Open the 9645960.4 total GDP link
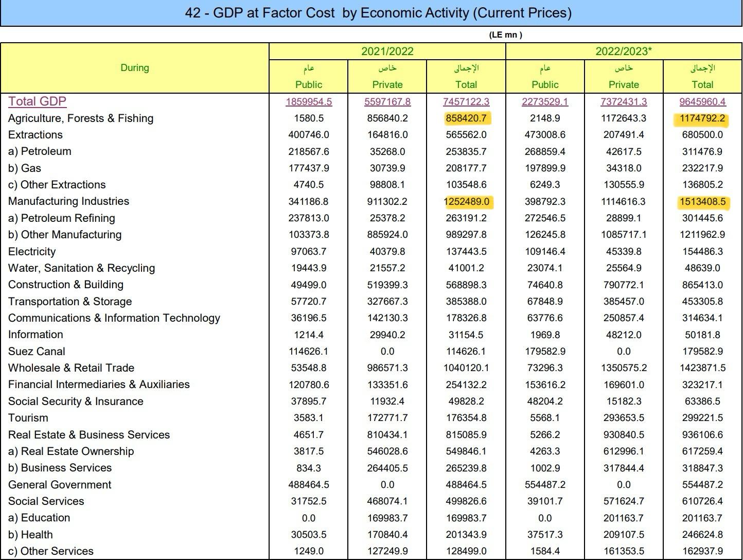The image size is (743, 560). pyautogui.click(x=702, y=102)
